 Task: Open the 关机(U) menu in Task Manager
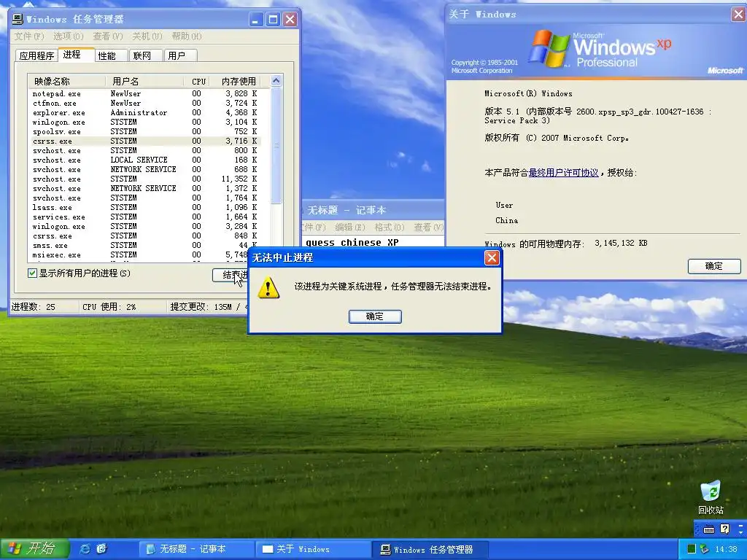[147, 36]
